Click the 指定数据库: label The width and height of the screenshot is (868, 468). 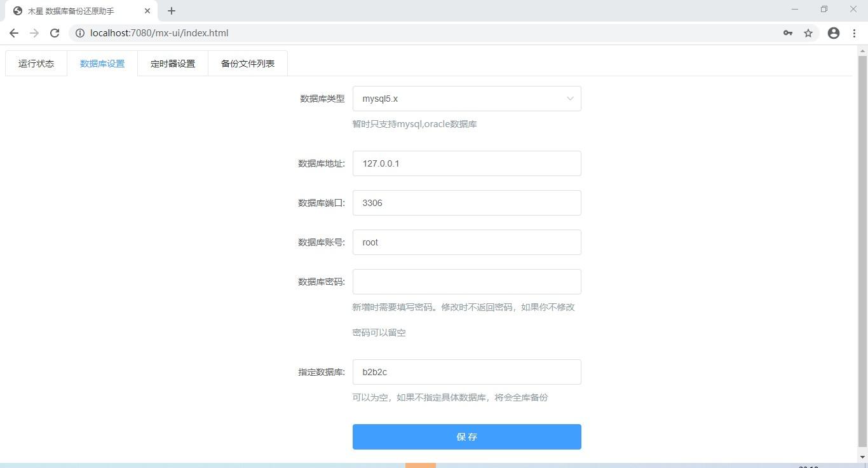point(322,372)
